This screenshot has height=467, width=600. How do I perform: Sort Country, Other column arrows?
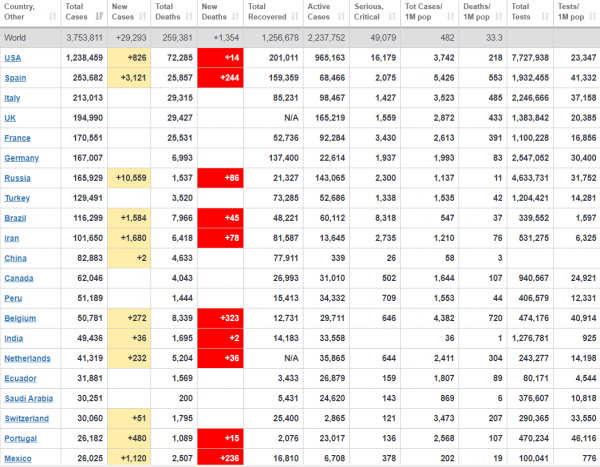(x=53, y=16)
